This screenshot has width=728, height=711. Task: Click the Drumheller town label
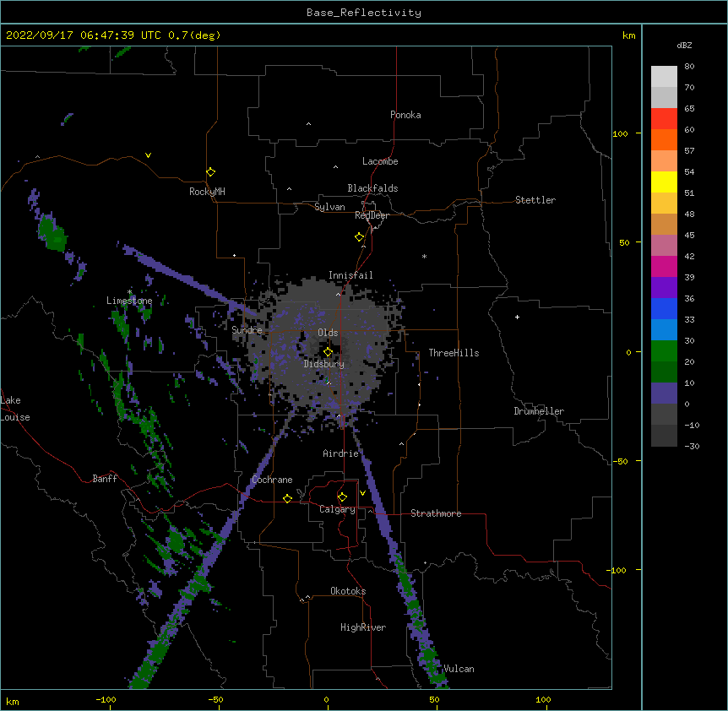click(539, 411)
